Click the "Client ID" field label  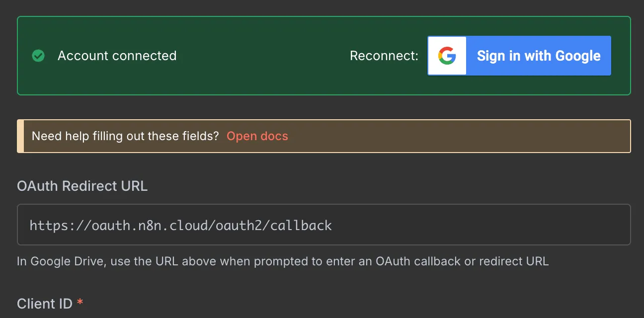(x=44, y=303)
